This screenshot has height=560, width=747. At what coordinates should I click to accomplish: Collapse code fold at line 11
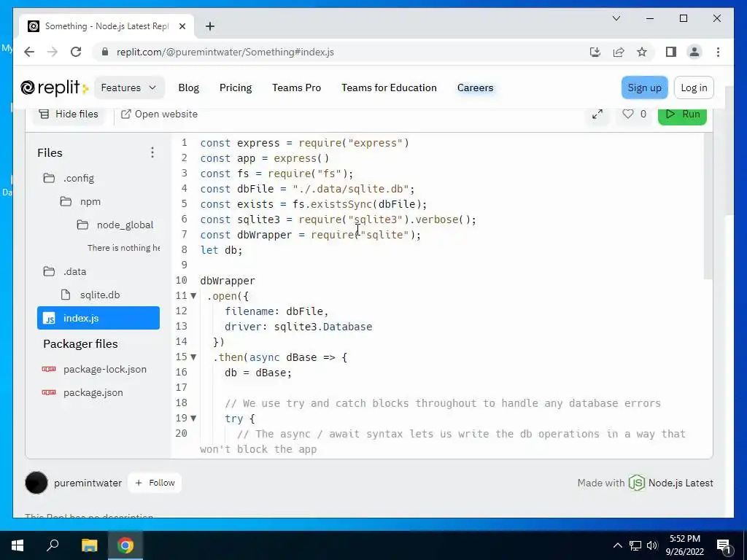(193, 296)
